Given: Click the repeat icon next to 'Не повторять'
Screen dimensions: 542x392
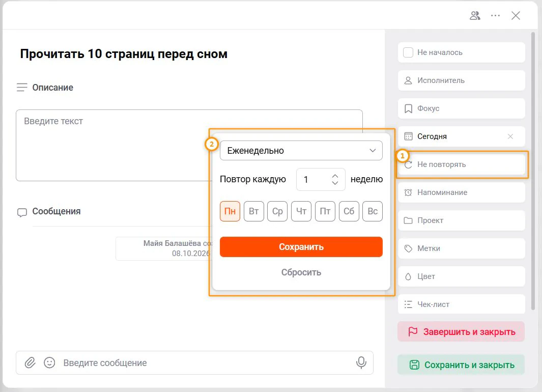Looking at the screenshot, I should (408, 165).
